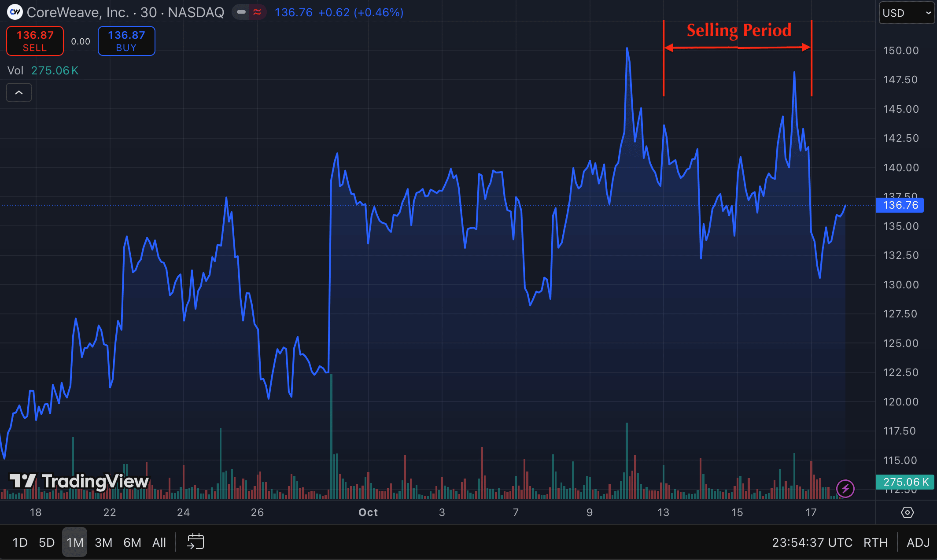Click the red approximate-data indicator icon
This screenshot has width=937, height=560.
257,12
